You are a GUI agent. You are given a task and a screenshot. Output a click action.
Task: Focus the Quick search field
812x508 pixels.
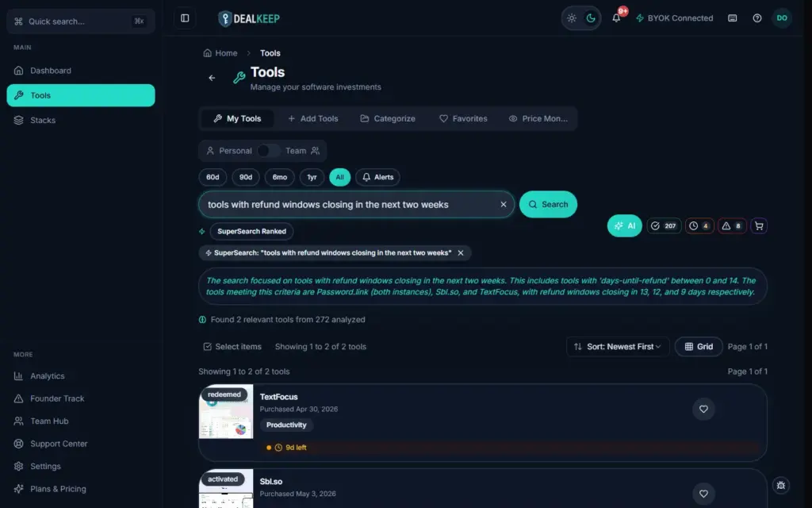click(81, 21)
